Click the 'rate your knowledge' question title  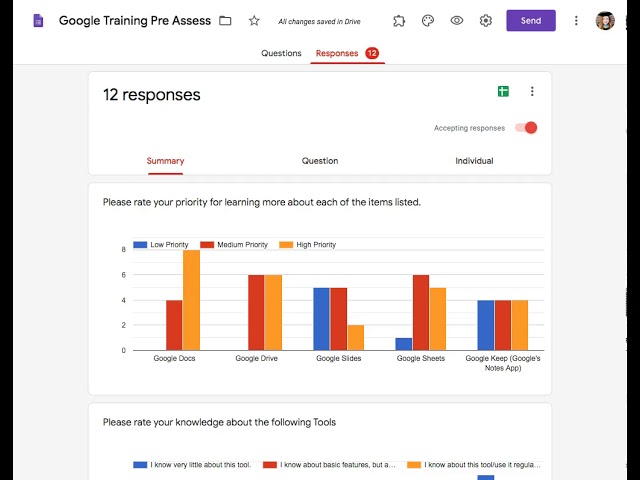coord(219,422)
